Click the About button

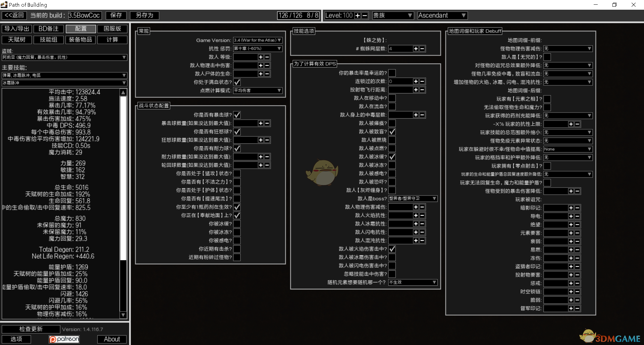pos(112,339)
